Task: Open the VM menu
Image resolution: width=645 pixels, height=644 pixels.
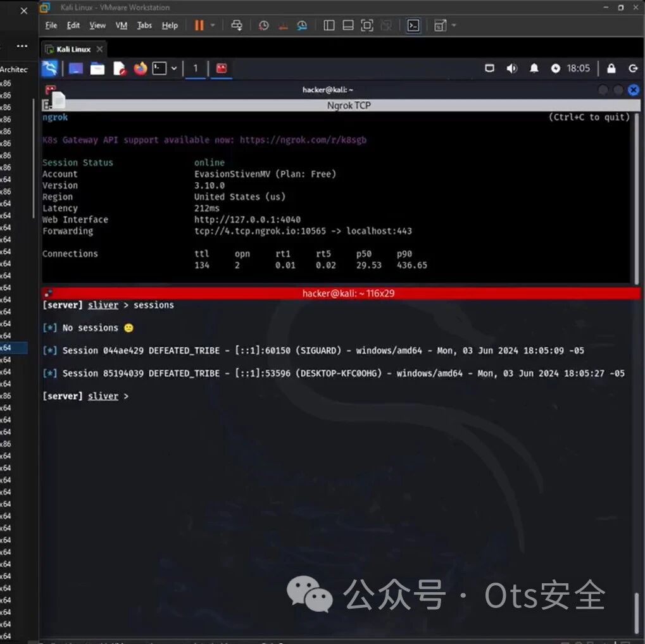Action: pos(122,25)
